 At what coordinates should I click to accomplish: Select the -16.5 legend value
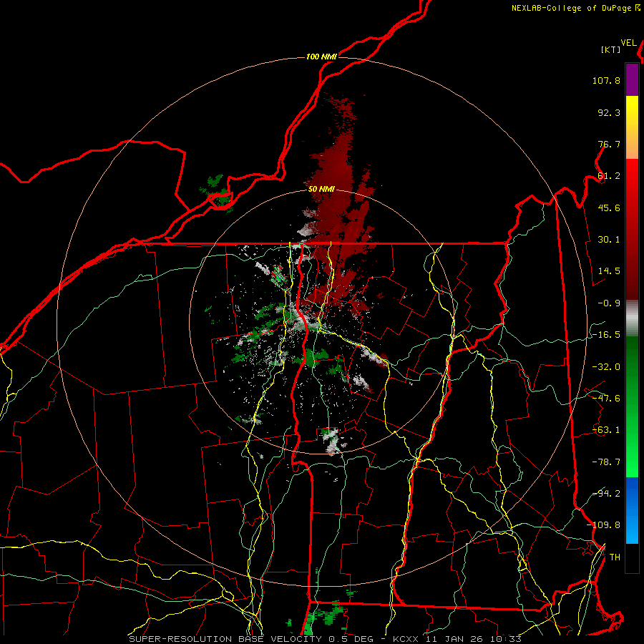point(606,335)
